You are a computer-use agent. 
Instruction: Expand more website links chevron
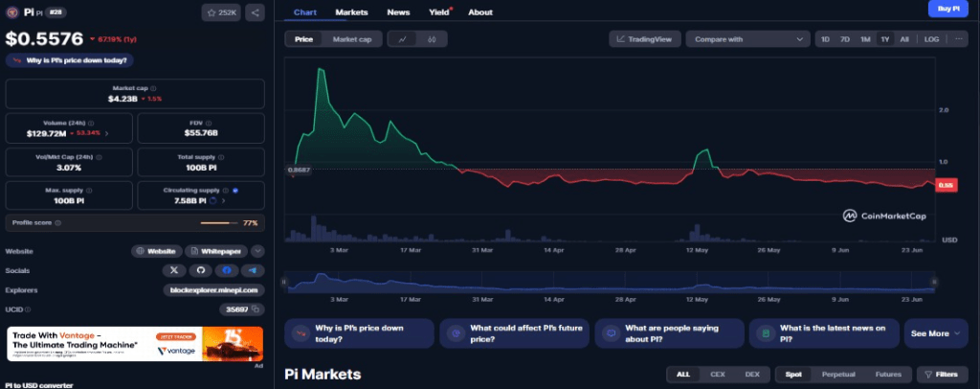(256, 251)
